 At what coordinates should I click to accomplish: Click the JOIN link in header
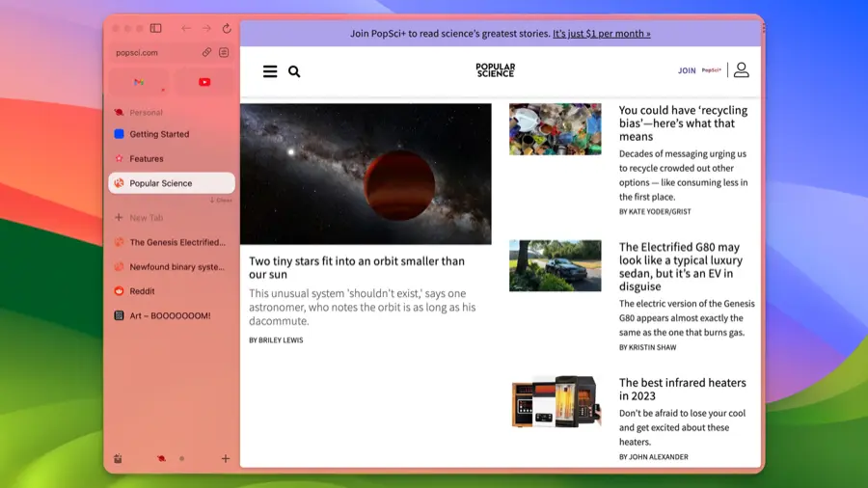(687, 70)
